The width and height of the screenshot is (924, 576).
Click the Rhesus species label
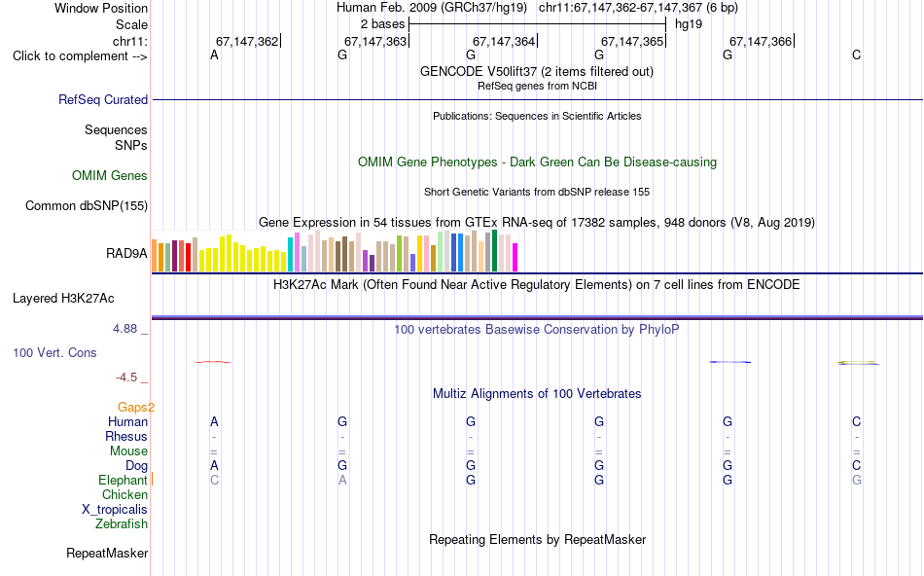[x=126, y=437]
